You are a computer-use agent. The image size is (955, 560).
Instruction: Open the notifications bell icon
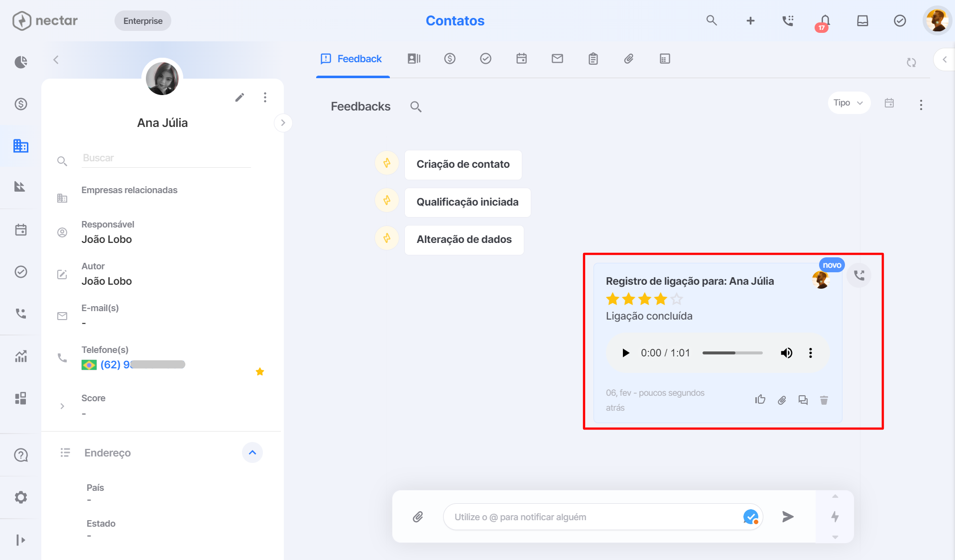pyautogui.click(x=825, y=21)
